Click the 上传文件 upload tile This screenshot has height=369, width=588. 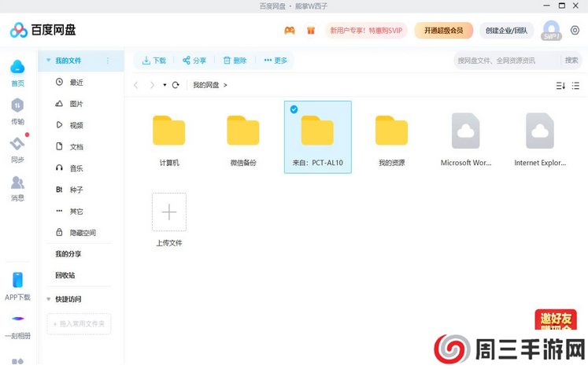(x=168, y=212)
